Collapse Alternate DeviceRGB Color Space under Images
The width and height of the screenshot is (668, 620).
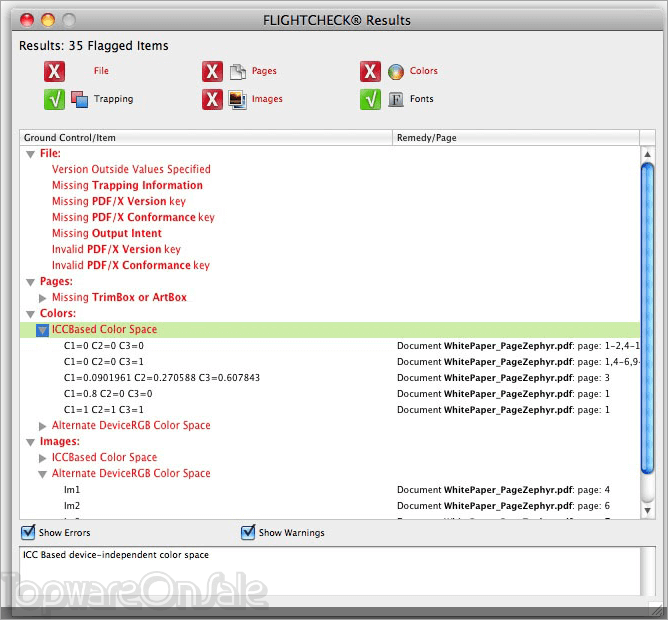[42, 474]
